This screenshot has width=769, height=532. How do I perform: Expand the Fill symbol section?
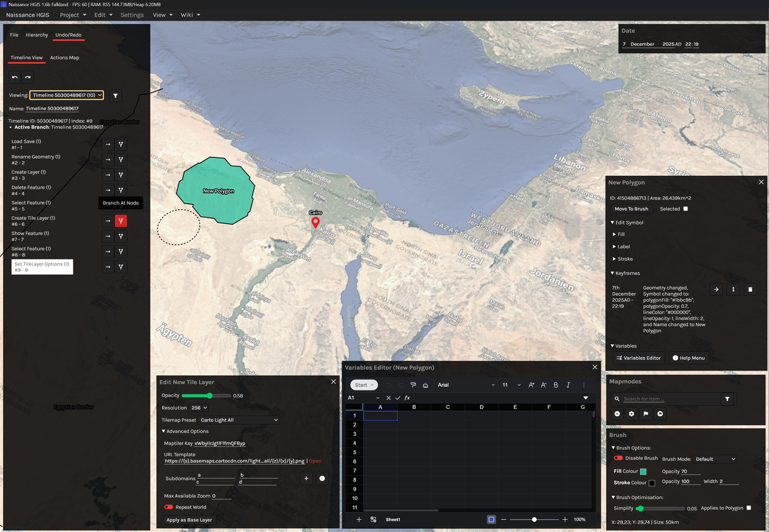619,234
